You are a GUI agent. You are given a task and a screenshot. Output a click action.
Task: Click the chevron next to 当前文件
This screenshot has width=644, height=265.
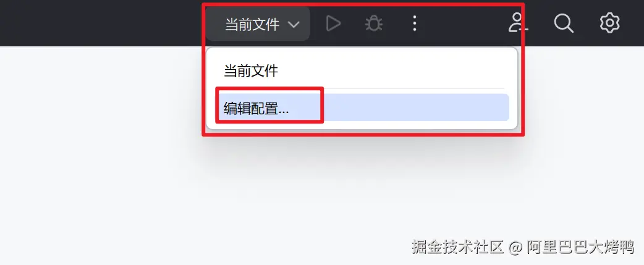pyautogui.click(x=293, y=25)
